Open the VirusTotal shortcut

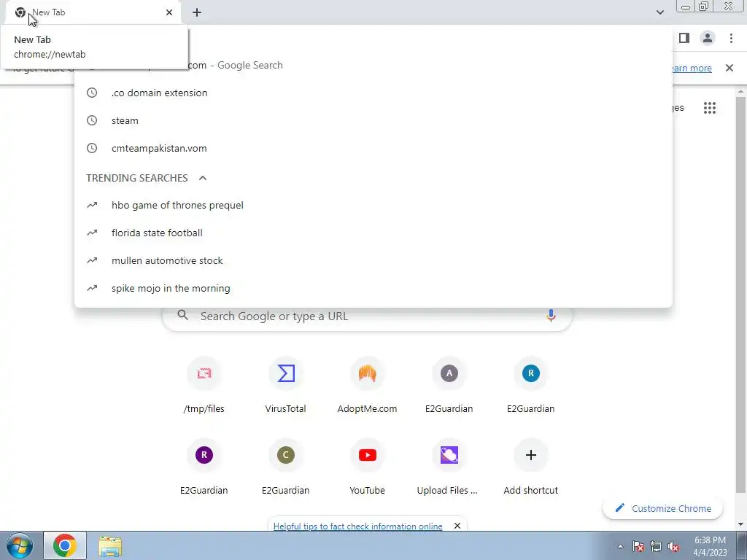[285, 386]
